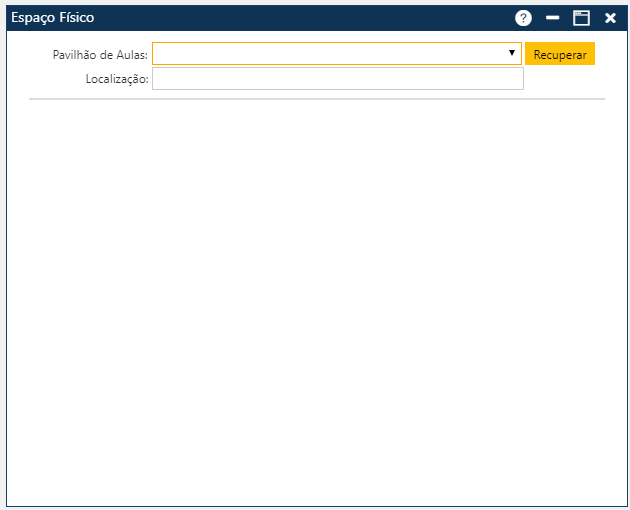
Task: Click the X icon in title bar
Action: 610,18
